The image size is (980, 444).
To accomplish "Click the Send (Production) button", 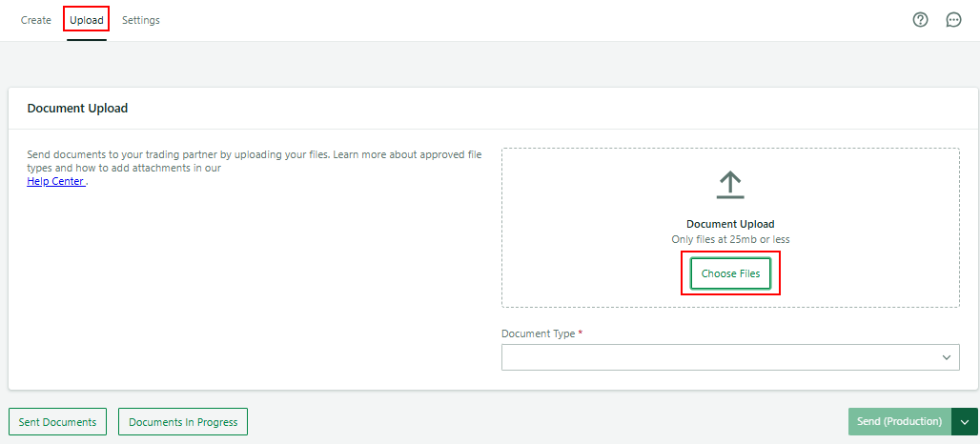I will point(899,422).
